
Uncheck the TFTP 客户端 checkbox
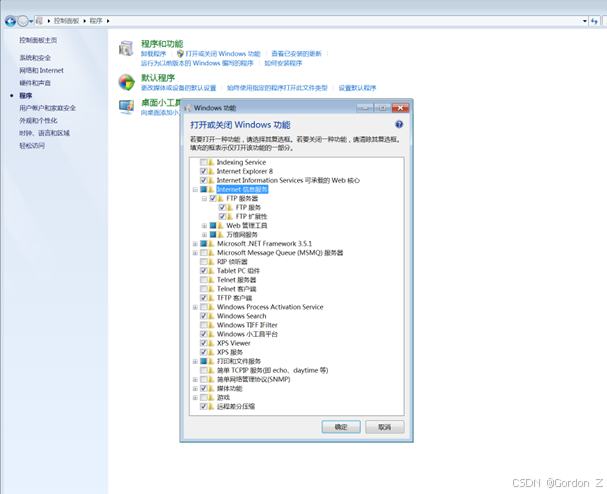click(x=204, y=298)
